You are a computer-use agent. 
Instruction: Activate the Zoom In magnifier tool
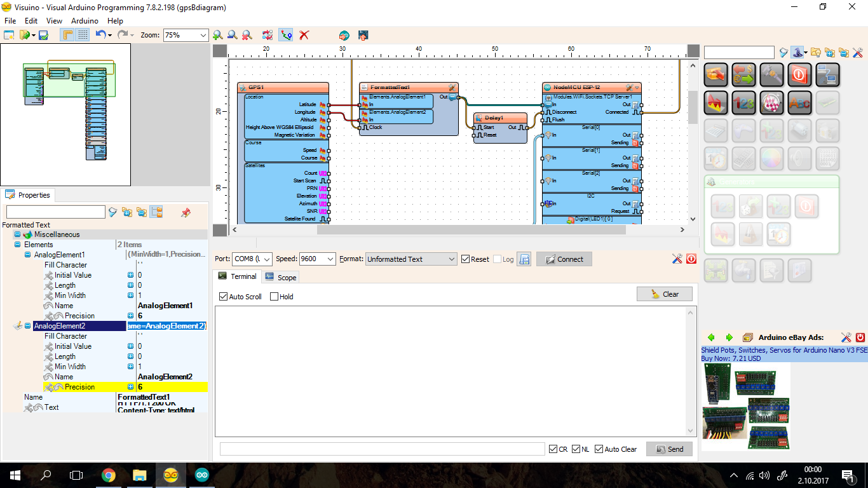[219, 35]
